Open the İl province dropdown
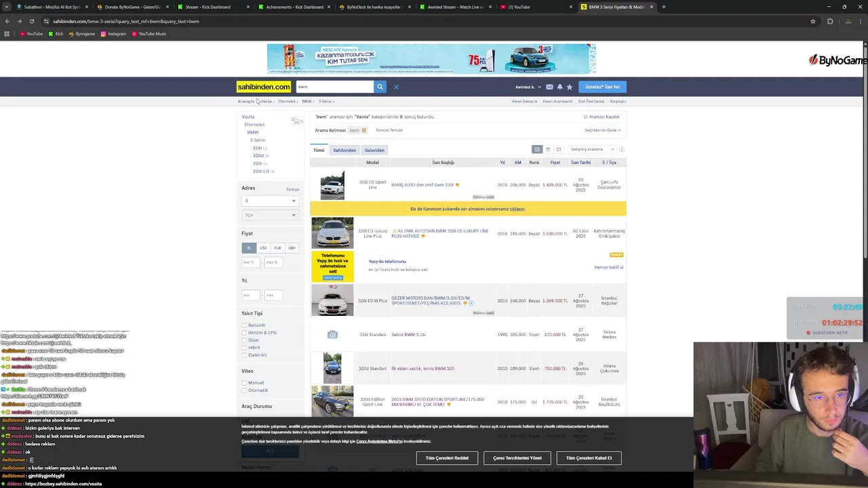Screen dimensions: 868x488 coord(270,201)
